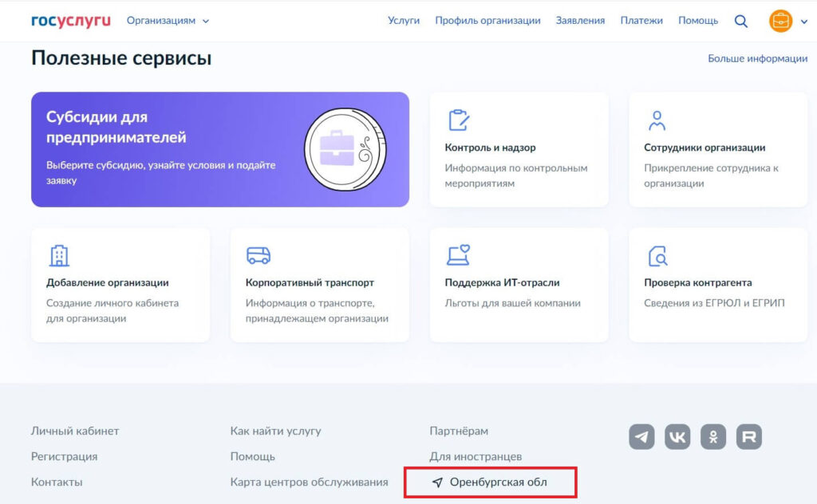This screenshot has width=817, height=504.
Task: Expand the arrow next to profile avatar
Action: tap(804, 22)
